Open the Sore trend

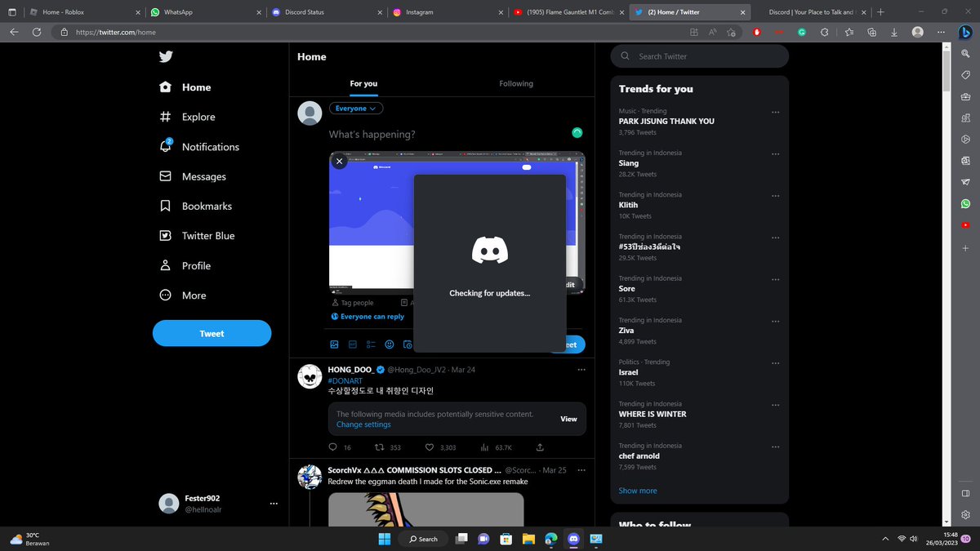pyautogui.click(x=627, y=289)
